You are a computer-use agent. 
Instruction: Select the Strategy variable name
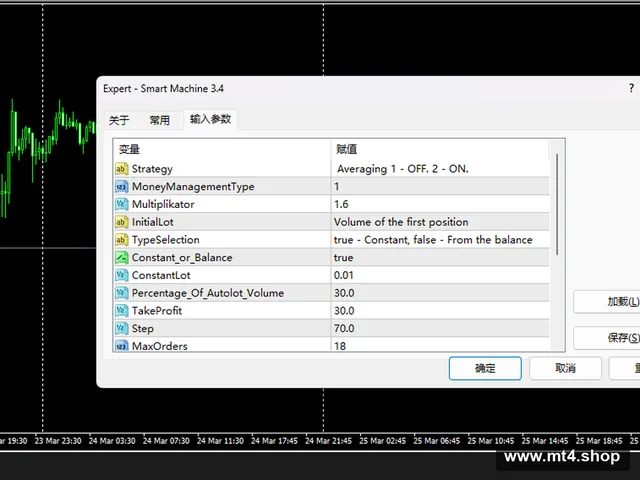[152, 169]
